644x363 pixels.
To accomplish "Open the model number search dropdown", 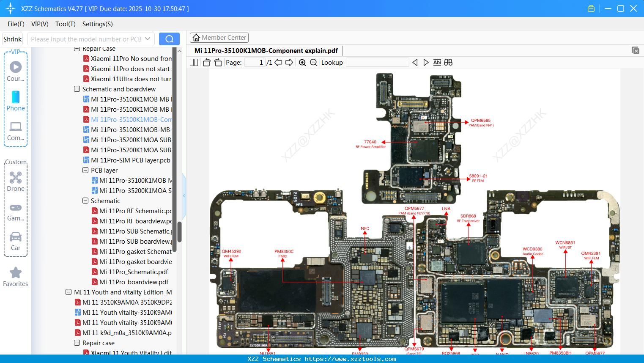I will pos(147,38).
